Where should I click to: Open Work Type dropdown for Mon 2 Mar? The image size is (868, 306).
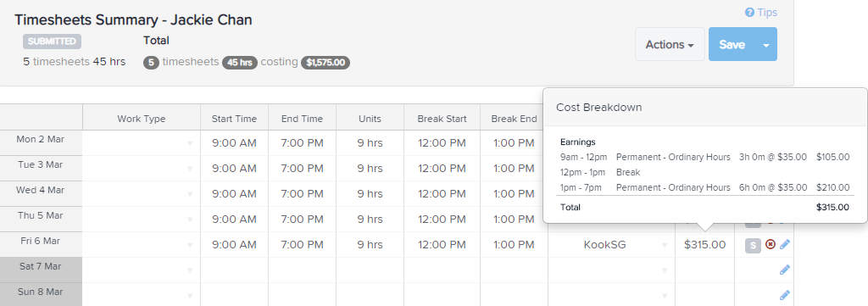pos(190,143)
